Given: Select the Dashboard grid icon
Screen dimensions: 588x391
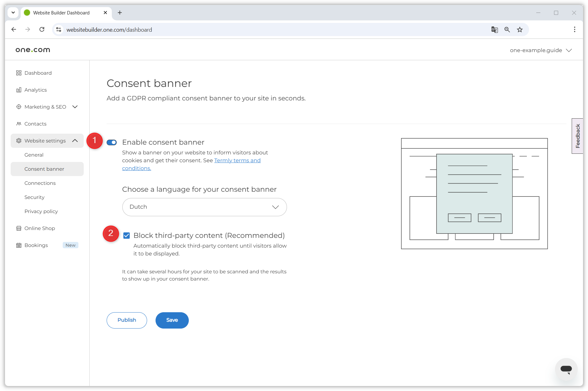Looking at the screenshot, I should click(x=19, y=72).
